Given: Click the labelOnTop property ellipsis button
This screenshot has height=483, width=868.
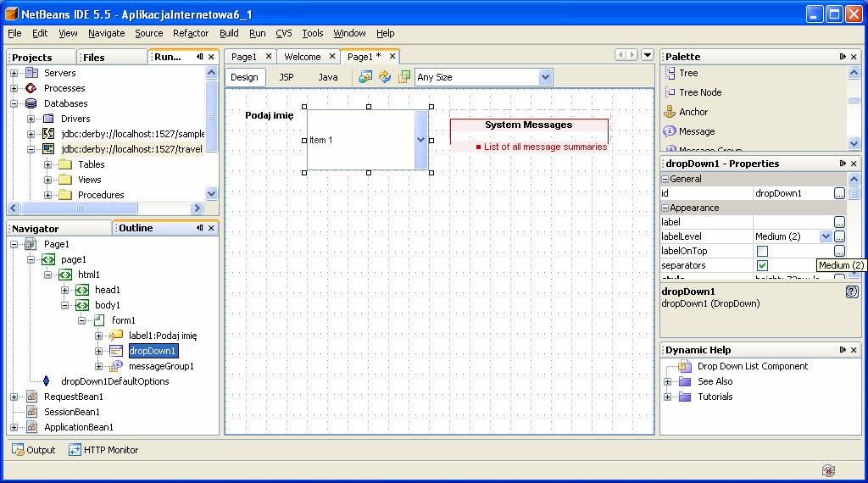Looking at the screenshot, I should click(839, 251).
